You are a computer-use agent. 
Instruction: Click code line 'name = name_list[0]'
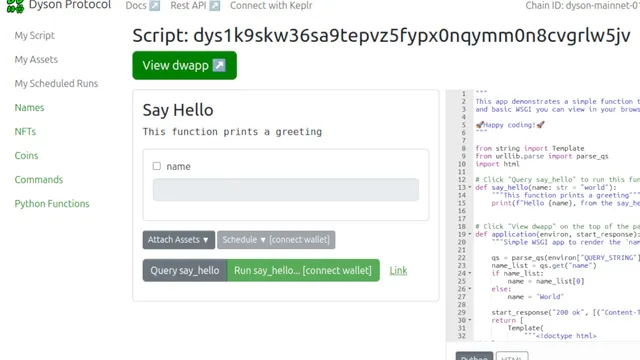546,281
